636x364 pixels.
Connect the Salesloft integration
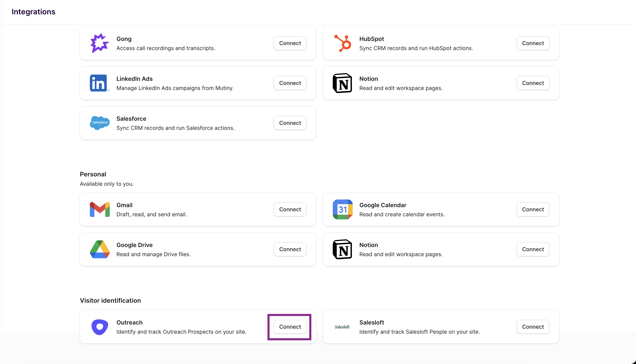point(533,327)
